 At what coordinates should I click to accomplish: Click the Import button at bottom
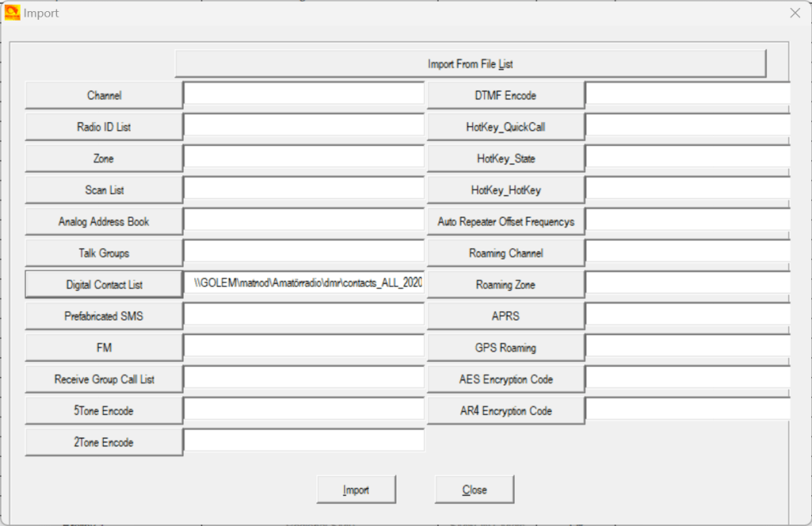click(356, 490)
